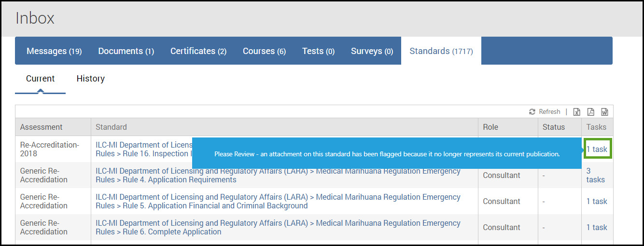Viewport: 644px width, 246px height.
Task: Open the Messages tab
Action: (54, 51)
